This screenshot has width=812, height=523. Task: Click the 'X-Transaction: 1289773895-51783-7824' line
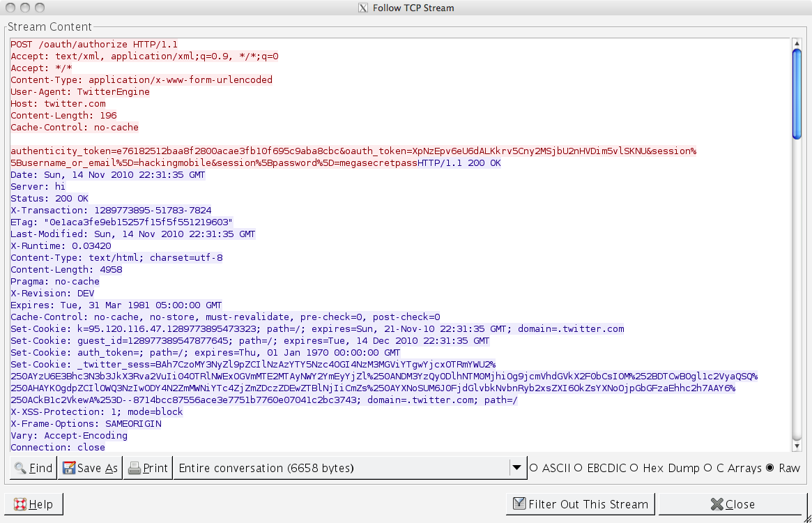111,211
